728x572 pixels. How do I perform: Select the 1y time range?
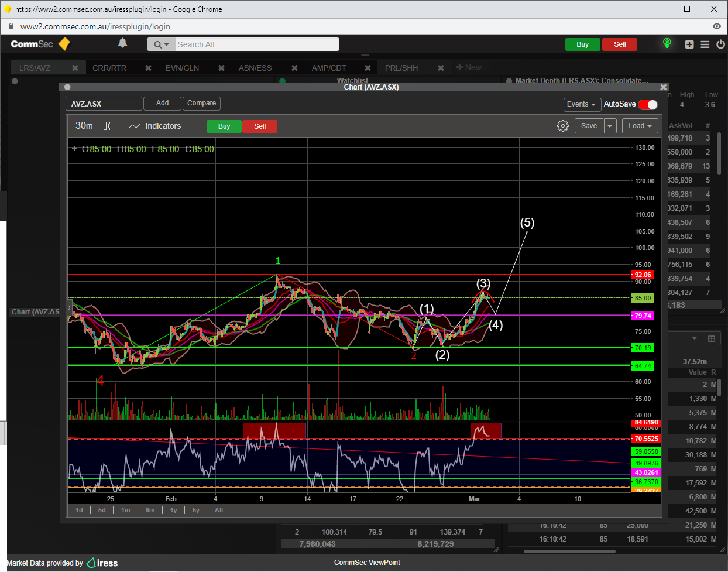click(173, 510)
